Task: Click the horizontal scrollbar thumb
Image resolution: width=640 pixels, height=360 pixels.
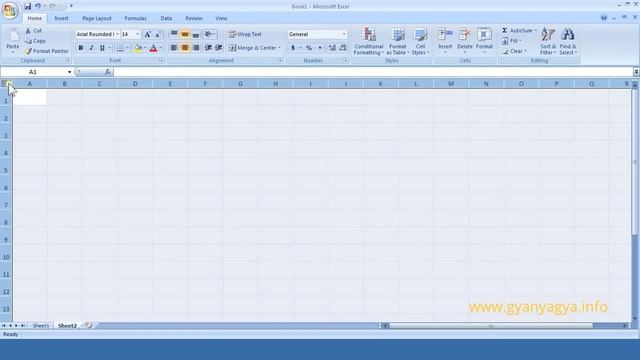Action: [x=491, y=326]
